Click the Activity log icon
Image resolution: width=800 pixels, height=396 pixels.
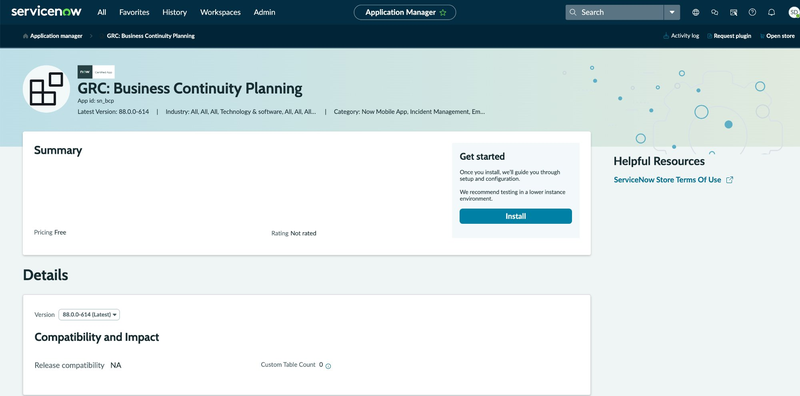[x=666, y=36]
